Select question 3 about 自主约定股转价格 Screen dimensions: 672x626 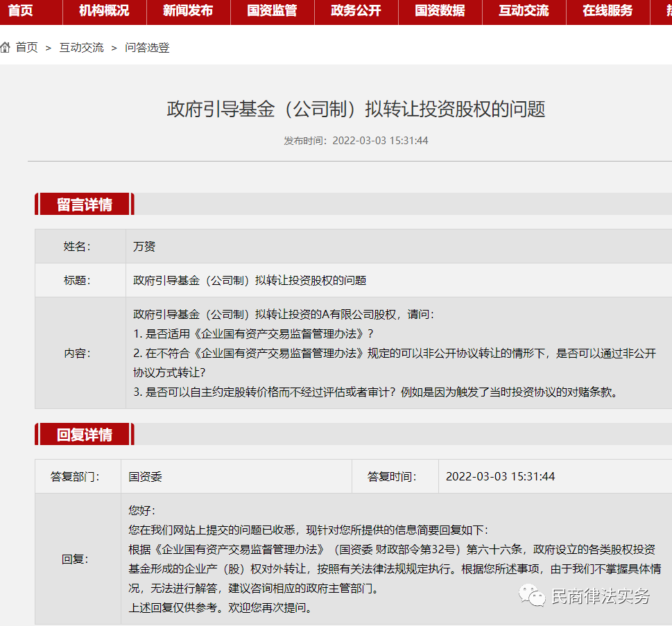point(377,392)
